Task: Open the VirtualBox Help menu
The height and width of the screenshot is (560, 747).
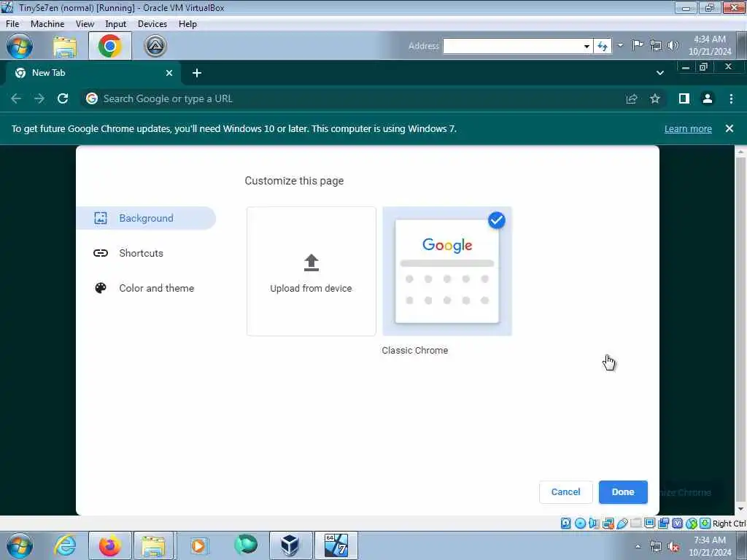Action: 187,24
